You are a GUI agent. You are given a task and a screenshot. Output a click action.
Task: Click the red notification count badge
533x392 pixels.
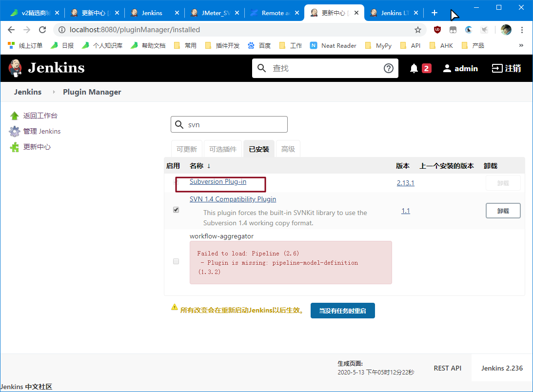[426, 68]
